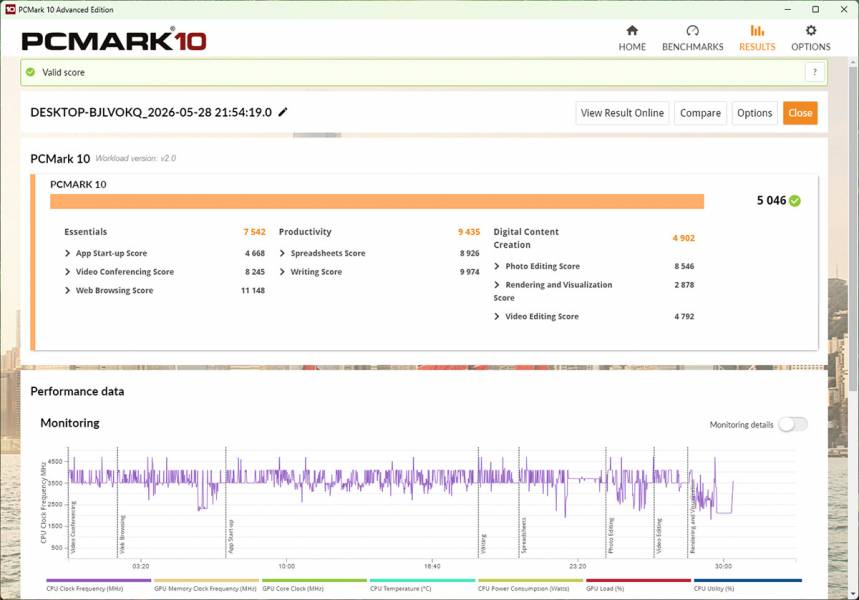
Task: Click the Essentials score 7 542
Action: coord(254,232)
